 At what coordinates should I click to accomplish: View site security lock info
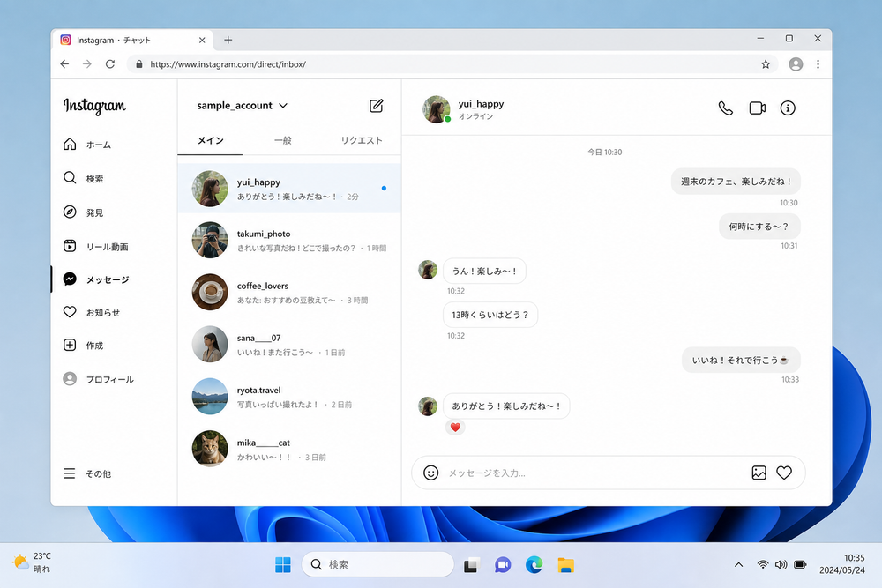(139, 64)
